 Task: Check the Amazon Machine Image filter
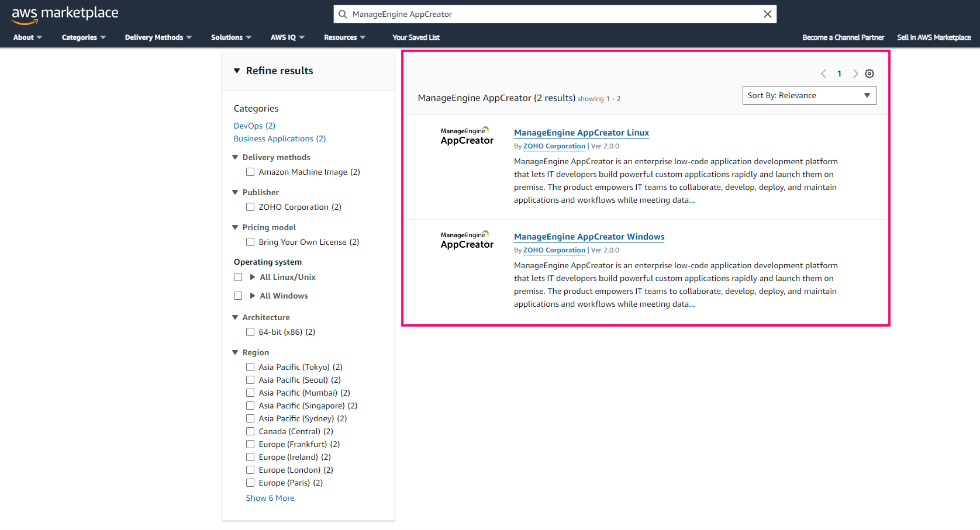pos(250,172)
